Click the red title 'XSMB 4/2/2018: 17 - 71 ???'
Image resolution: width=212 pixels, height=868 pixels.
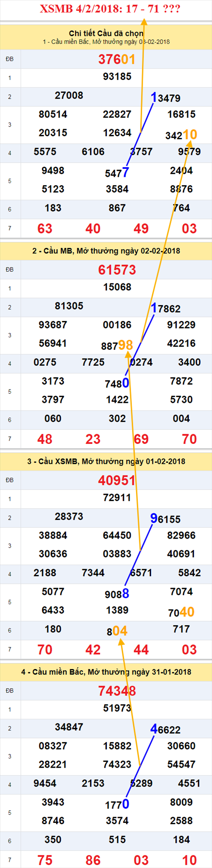110,9
